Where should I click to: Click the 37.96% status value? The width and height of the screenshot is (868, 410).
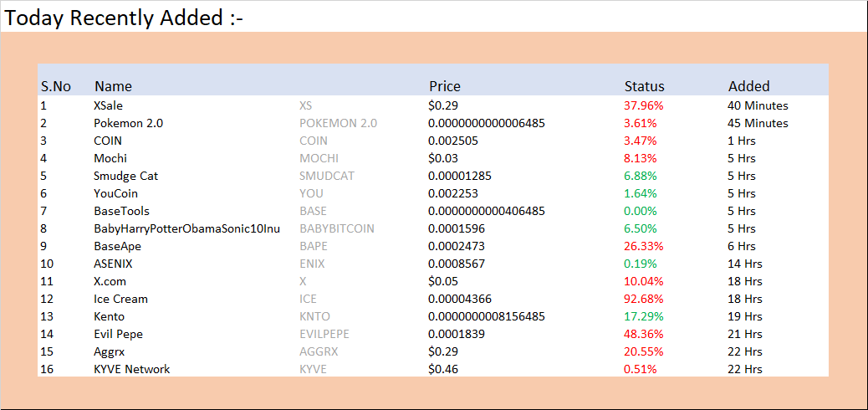pyautogui.click(x=643, y=105)
